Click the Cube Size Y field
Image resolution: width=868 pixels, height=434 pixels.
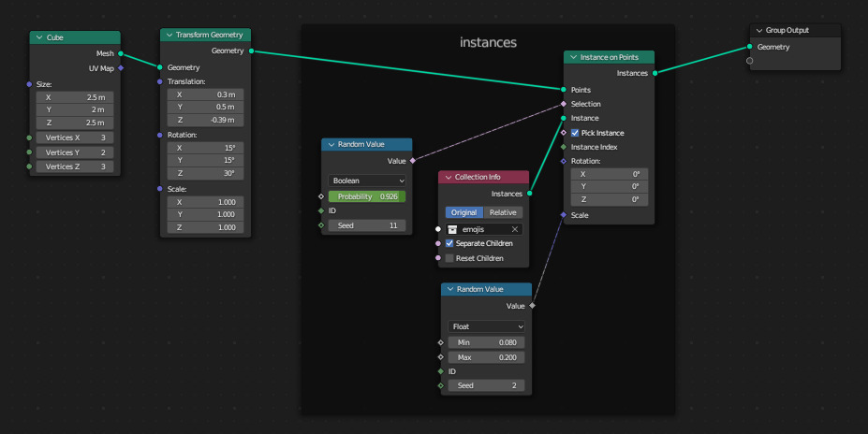coord(75,110)
